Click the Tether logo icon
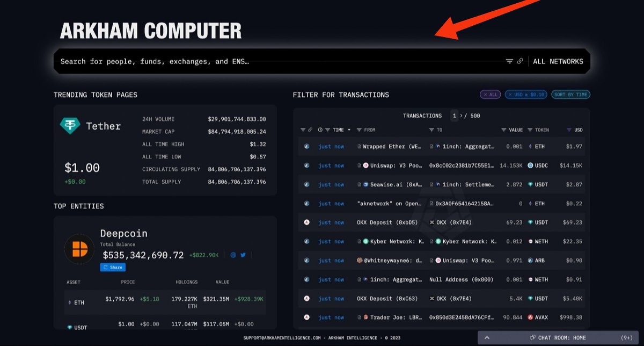This screenshot has width=644, height=346. tap(70, 126)
